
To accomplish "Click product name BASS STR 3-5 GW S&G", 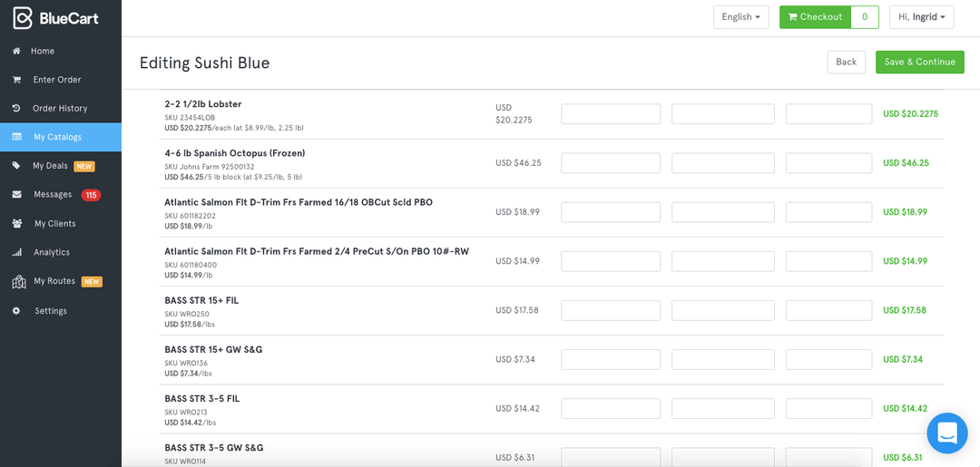I will (214, 448).
